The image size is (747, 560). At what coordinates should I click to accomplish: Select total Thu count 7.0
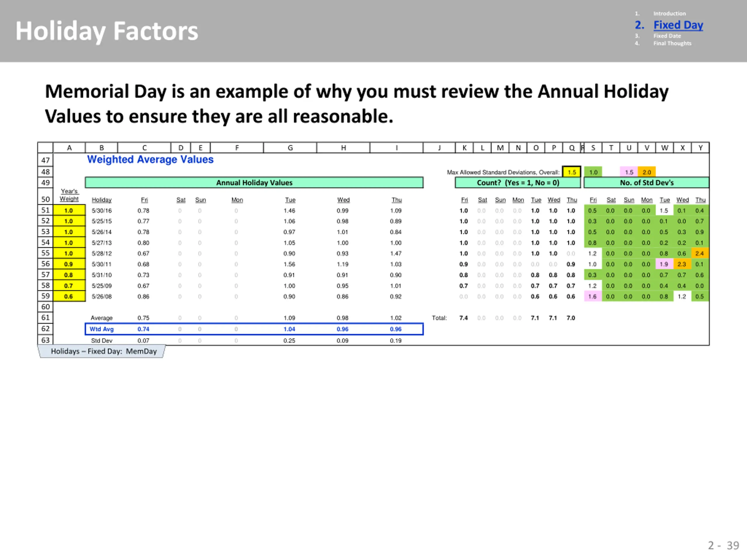pyautogui.click(x=571, y=318)
